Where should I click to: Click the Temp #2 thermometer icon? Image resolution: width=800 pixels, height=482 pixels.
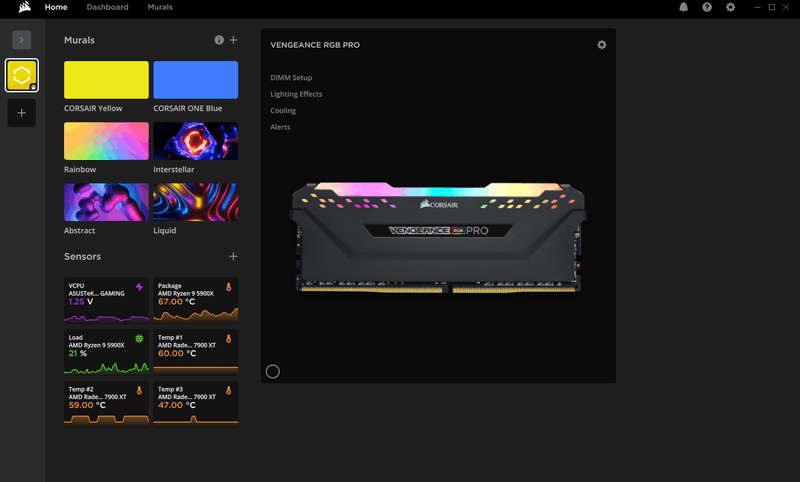point(139,390)
